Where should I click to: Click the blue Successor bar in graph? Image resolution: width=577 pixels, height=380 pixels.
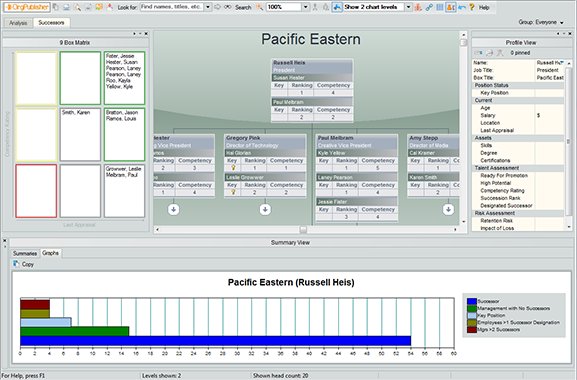pyautogui.click(x=215, y=341)
